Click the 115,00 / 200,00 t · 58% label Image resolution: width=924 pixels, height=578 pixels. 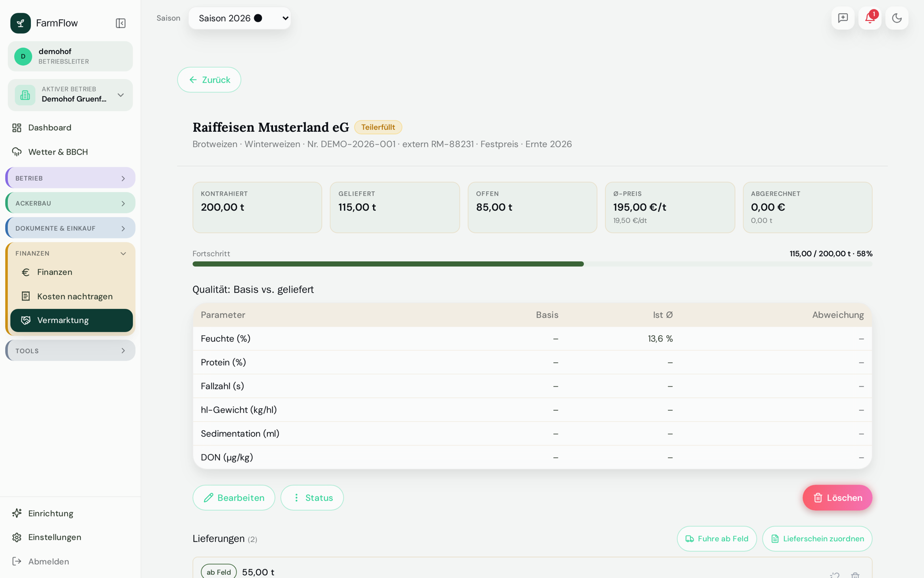(831, 254)
